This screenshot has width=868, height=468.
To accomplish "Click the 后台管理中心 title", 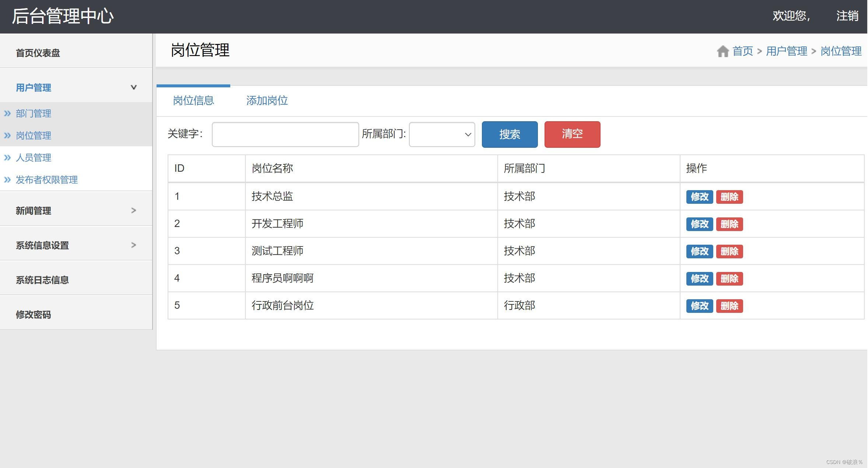I will 63,16.
